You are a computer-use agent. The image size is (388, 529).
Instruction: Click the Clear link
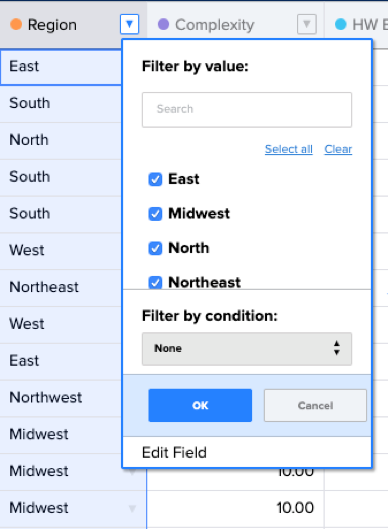tap(338, 149)
